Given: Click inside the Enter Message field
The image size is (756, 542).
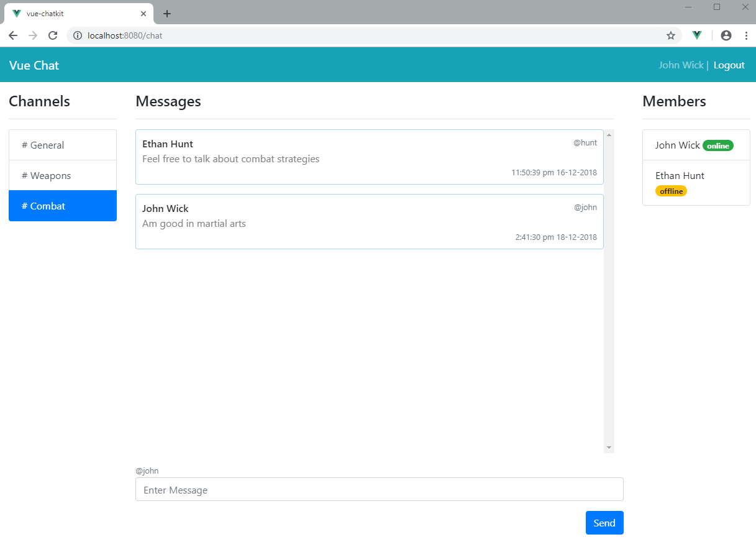Looking at the screenshot, I should (x=379, y=489).
